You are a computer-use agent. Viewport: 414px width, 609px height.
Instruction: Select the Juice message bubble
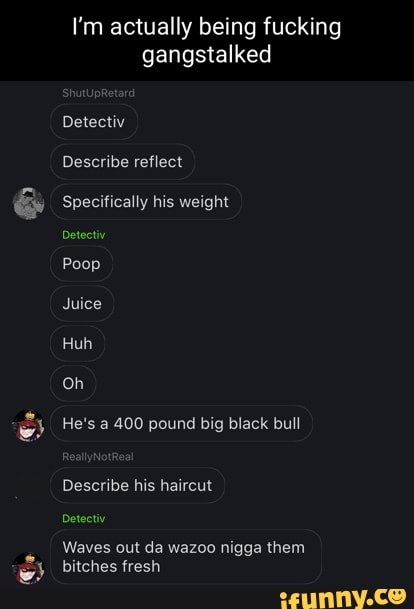click(x=82, y=304)
